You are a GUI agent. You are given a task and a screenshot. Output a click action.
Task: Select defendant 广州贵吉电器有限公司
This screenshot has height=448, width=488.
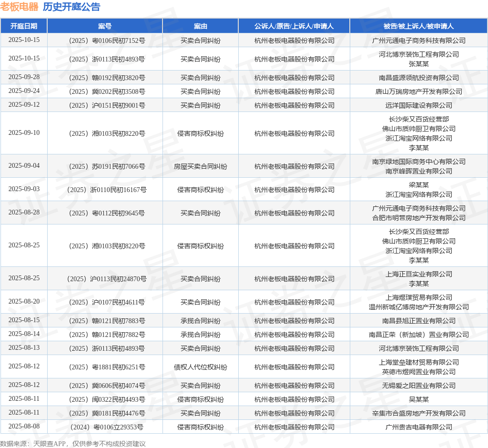click(x=418, y=427)
